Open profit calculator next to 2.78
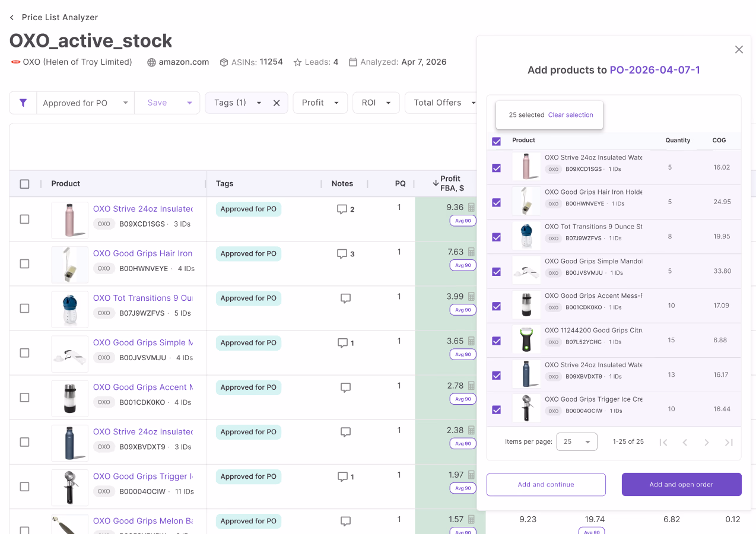Image resolution: width=756 pixels, height=534 pixels. point(471,385)
